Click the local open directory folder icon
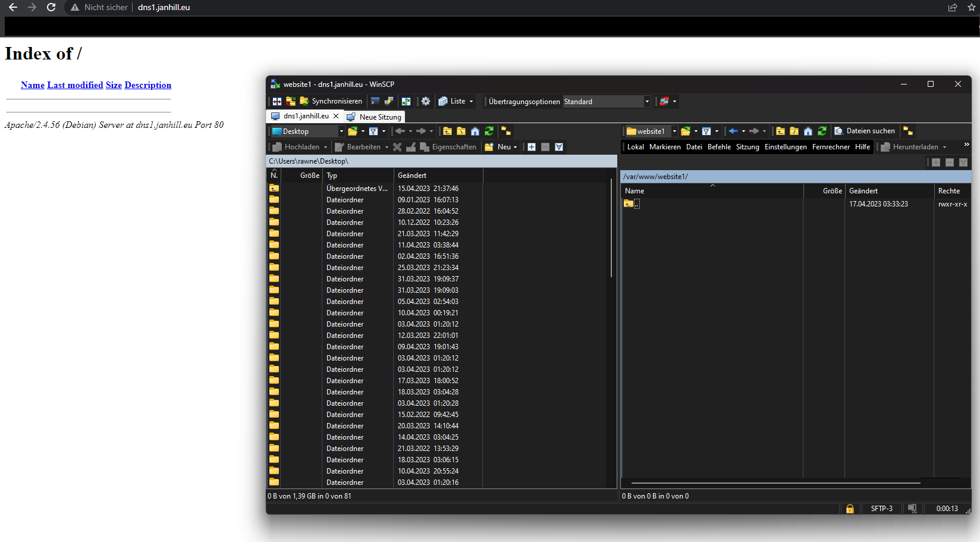980x542 pixels. click(353, 131)
